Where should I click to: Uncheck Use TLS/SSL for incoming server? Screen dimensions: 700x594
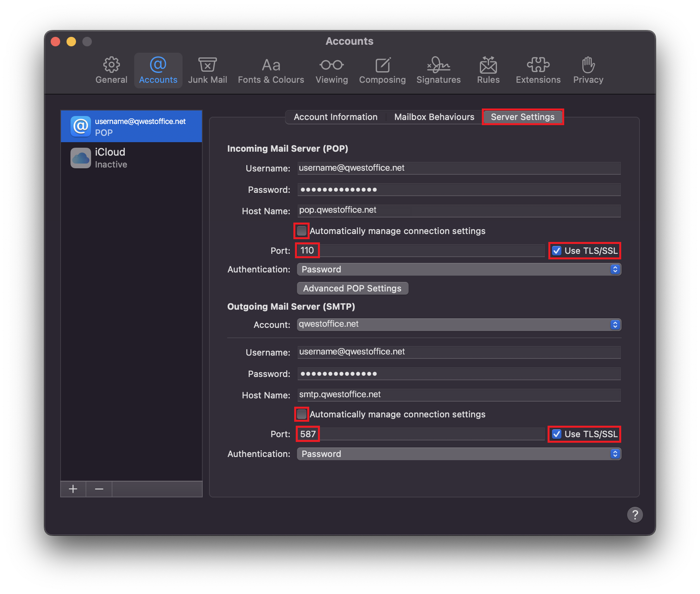(x=557, y=251)
